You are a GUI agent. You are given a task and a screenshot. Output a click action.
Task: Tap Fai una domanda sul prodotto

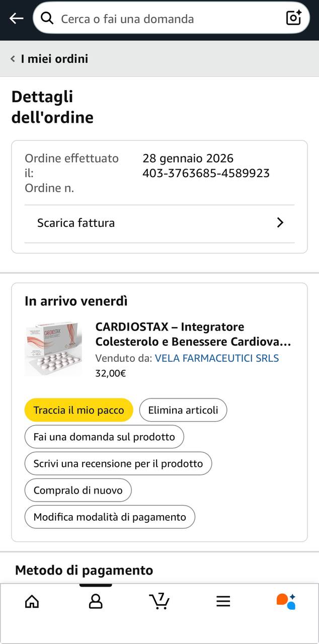[x=104, y=437]
